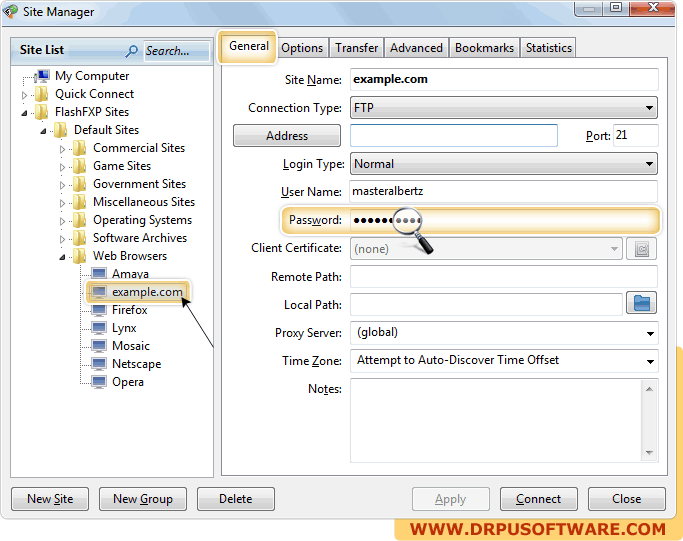Click the Government Sites folder icon

(80, 184)
